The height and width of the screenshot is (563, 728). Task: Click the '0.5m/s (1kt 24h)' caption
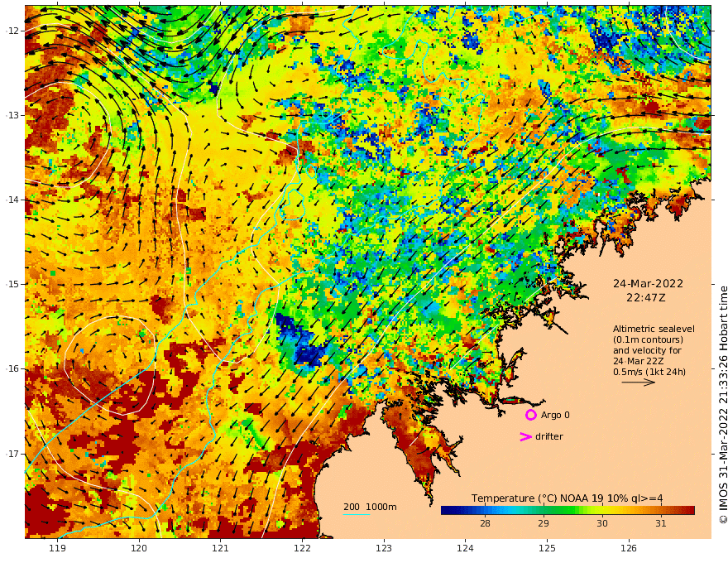click(x=649, y=372)
